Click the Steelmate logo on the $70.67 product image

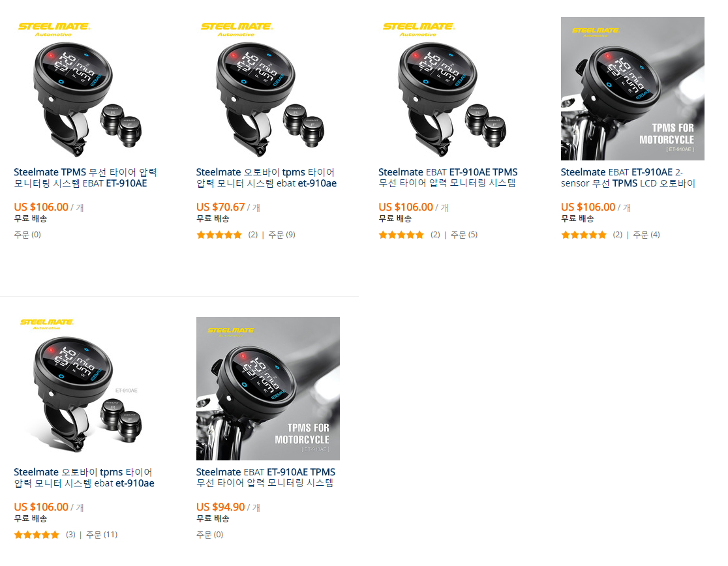point(236,28)
